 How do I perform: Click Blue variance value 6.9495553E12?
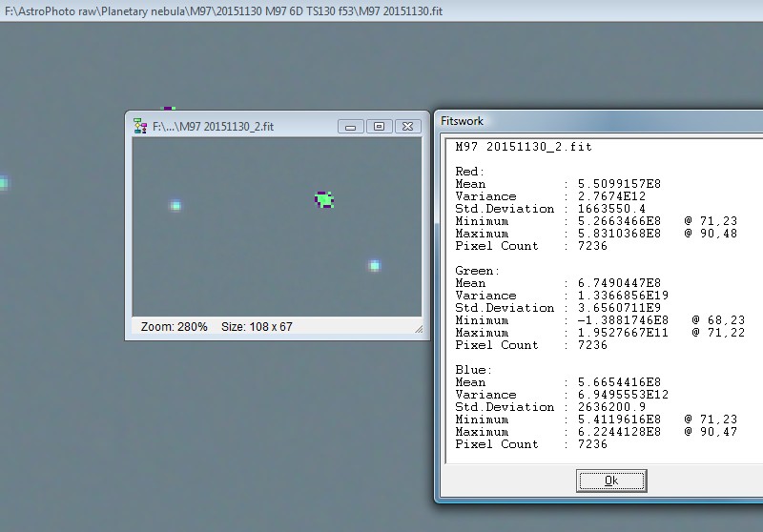(624, 395)
